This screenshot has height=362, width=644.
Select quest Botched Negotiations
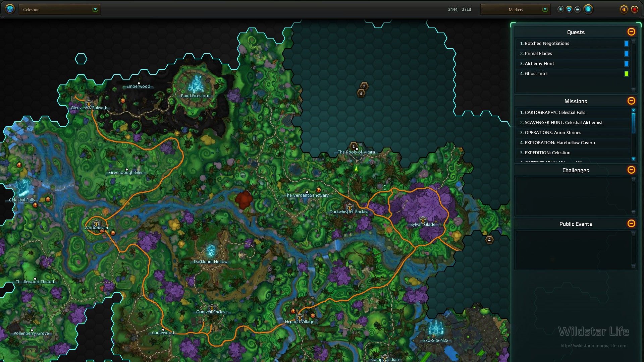pyautogui.click(x=573, y=44)
